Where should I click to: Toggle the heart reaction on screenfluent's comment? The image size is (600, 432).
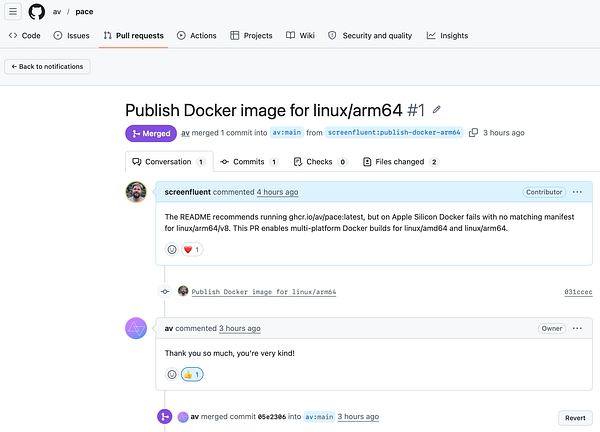(x=192, y=249)
